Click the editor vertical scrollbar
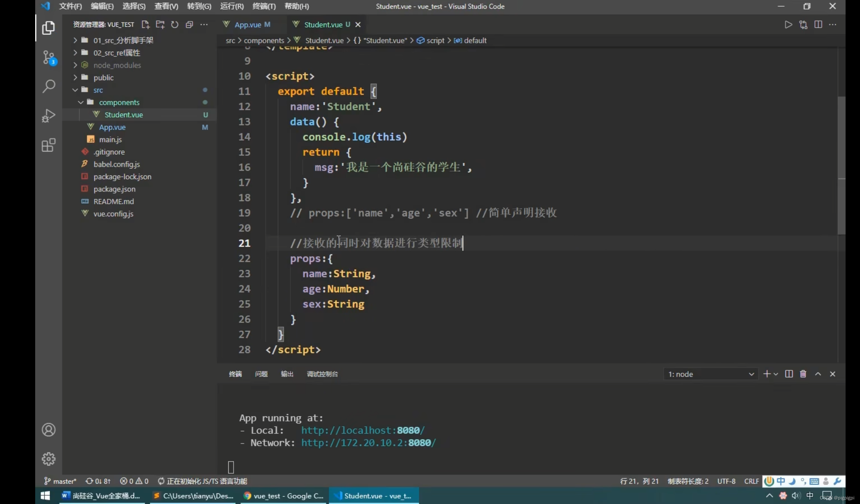Screen dimensions: 860x504 pos(841,165)
